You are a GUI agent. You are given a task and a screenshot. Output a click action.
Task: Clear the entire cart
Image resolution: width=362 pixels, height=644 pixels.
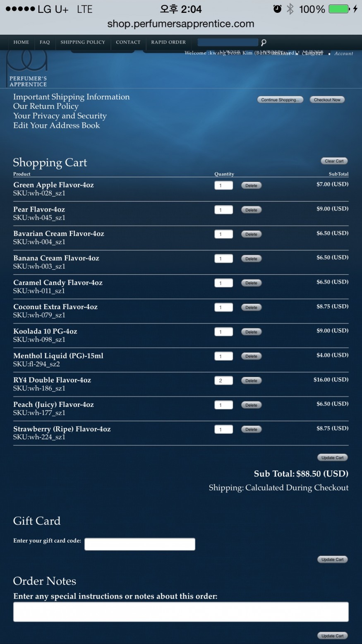pyautogui.click(x=334, y=161)
